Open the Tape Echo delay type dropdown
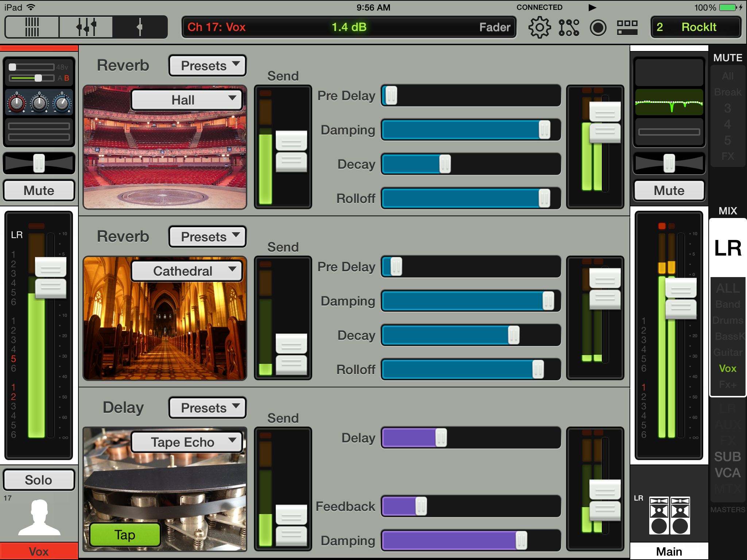 187,442
